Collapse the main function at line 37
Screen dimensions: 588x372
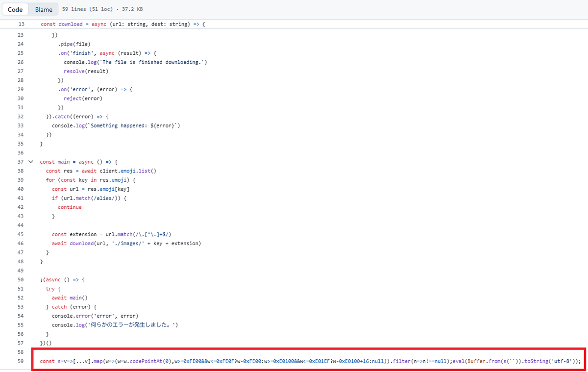[x=31, y=162]
